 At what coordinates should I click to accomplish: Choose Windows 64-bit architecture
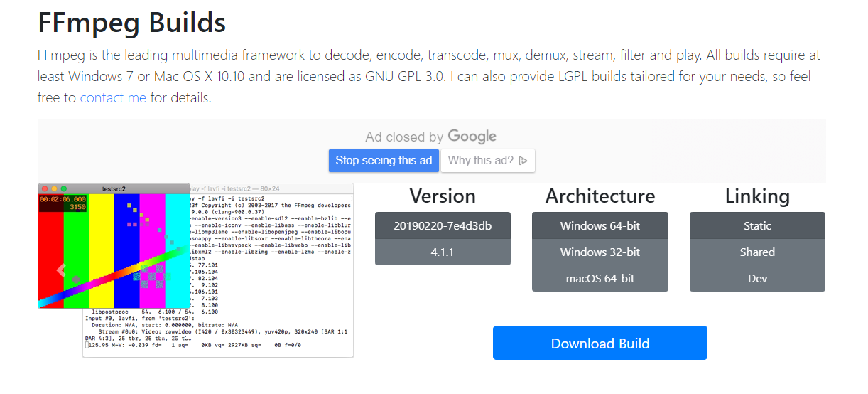click(600, 225)
